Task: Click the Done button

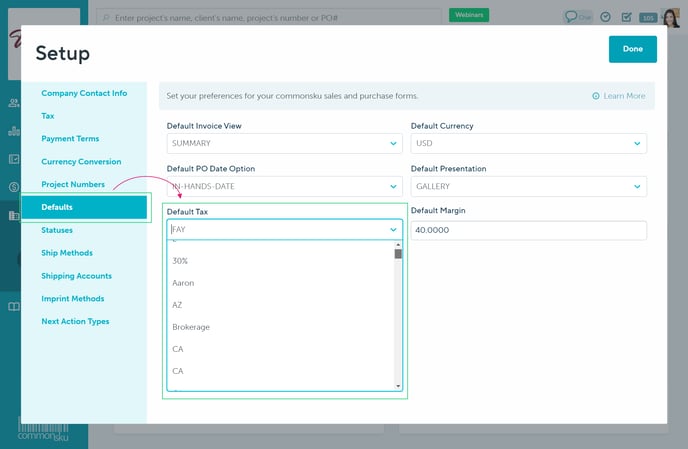Action: (x=632, y=49)
